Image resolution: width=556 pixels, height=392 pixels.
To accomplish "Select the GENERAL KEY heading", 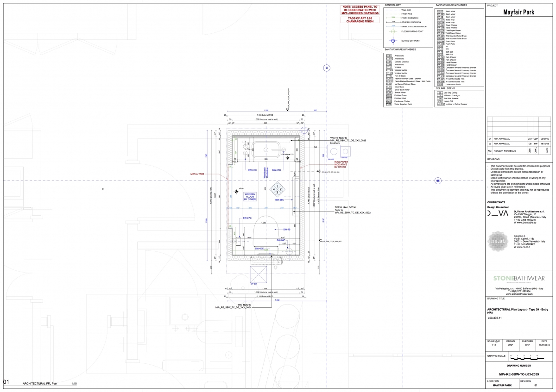I will tap(393, 5).
